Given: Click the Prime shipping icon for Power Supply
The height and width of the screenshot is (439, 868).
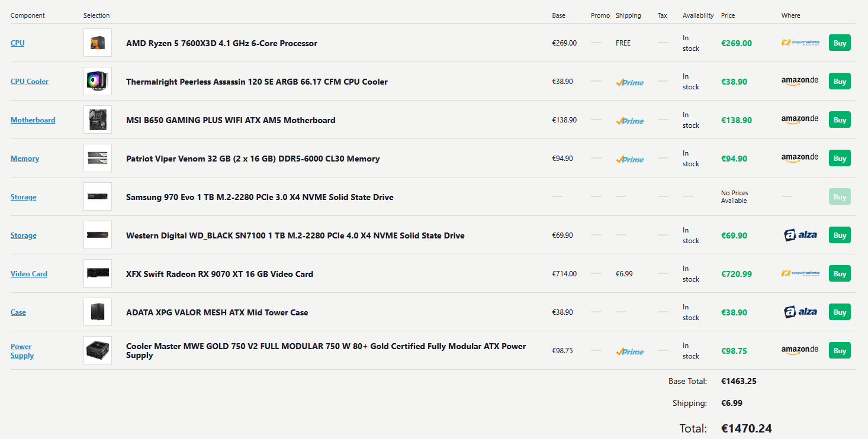Looking at the screenshot, I should (629, 351).
